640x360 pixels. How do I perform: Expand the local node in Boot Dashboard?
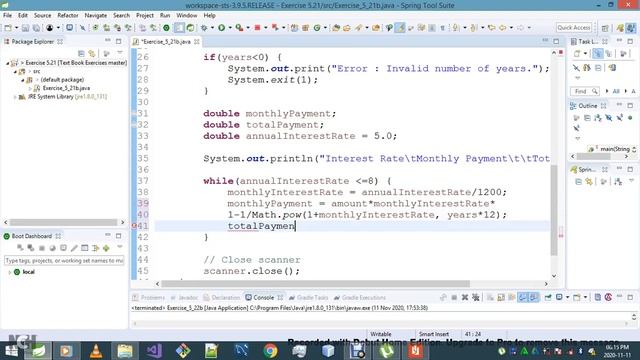click(x=10, y=272)
